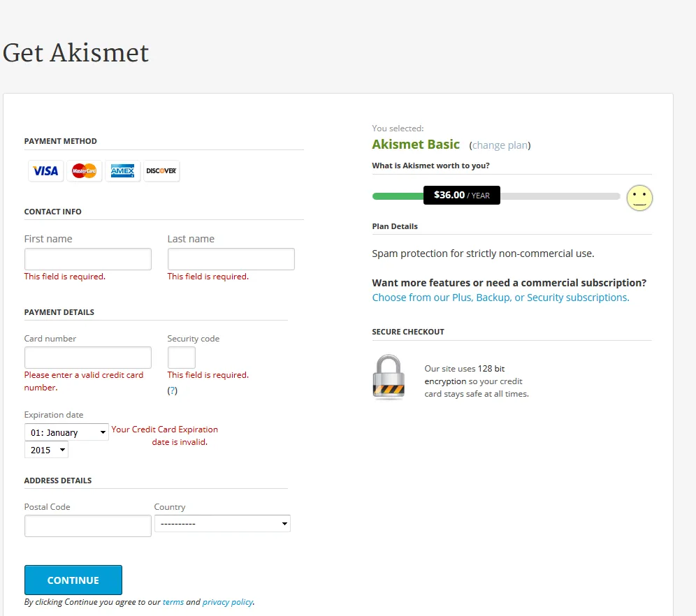Open the change plan link
The height and width of the screenshot is (616, 696).
[x=500, y=145]
